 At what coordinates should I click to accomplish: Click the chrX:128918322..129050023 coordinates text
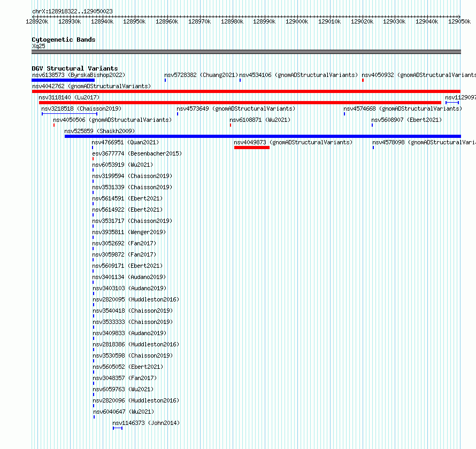[x=72, y=11]
